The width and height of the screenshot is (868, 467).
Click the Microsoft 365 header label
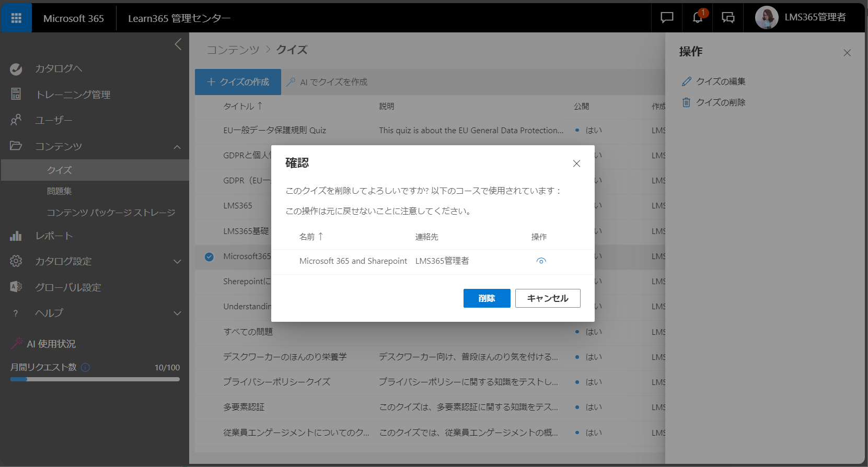pos(74,18)
